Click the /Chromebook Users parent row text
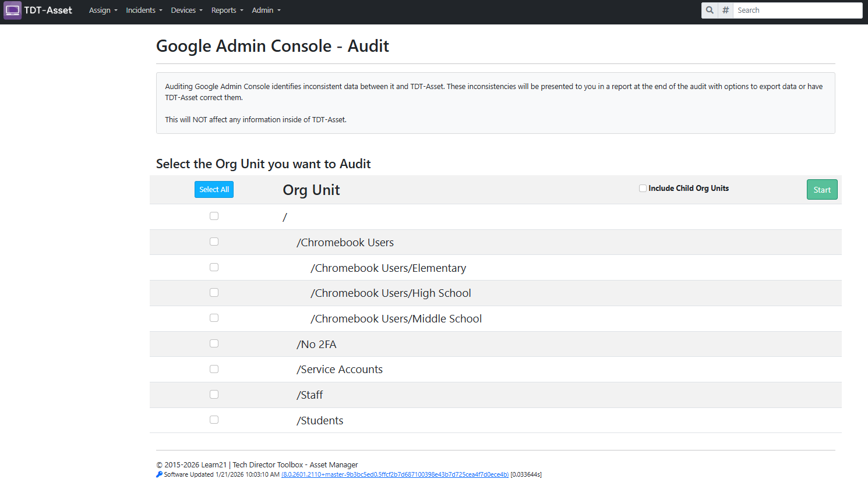This screenshot has height=486, width=868. [345, 243]
